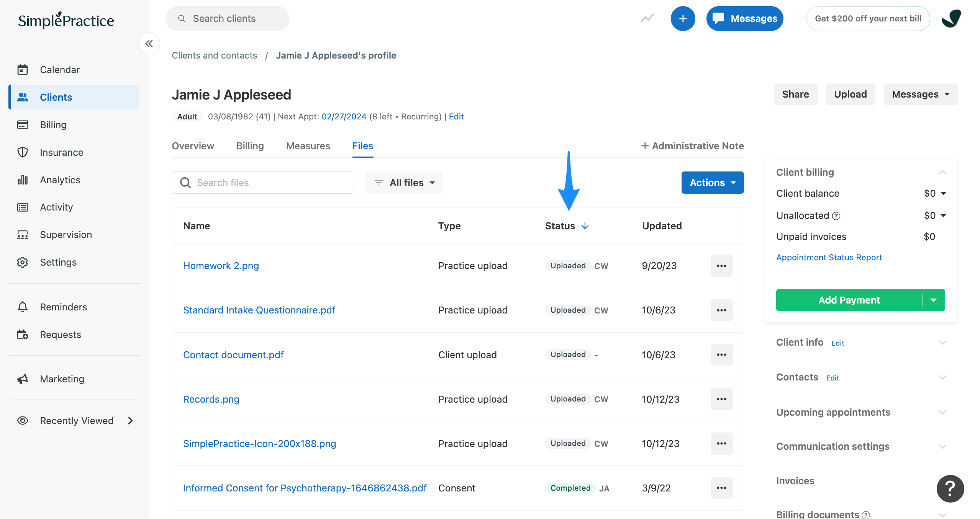Open the help question mark button
Viewport: 980px width, 519px height.
click(x=950, y=488)
